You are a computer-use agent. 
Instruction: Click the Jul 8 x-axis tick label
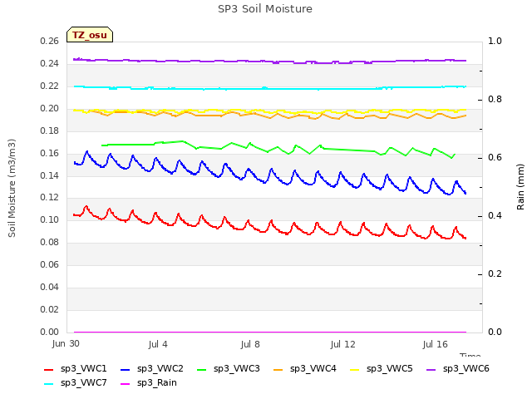[250, 344]
